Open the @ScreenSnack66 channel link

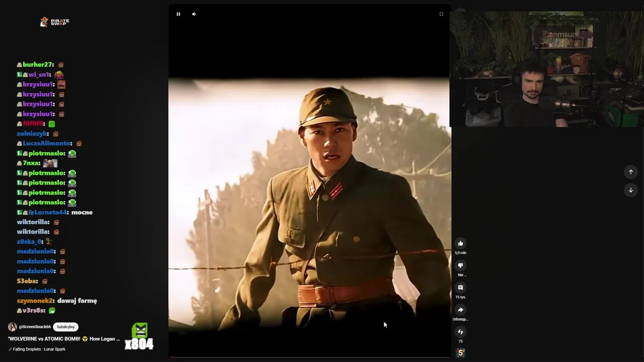point(34,327)
